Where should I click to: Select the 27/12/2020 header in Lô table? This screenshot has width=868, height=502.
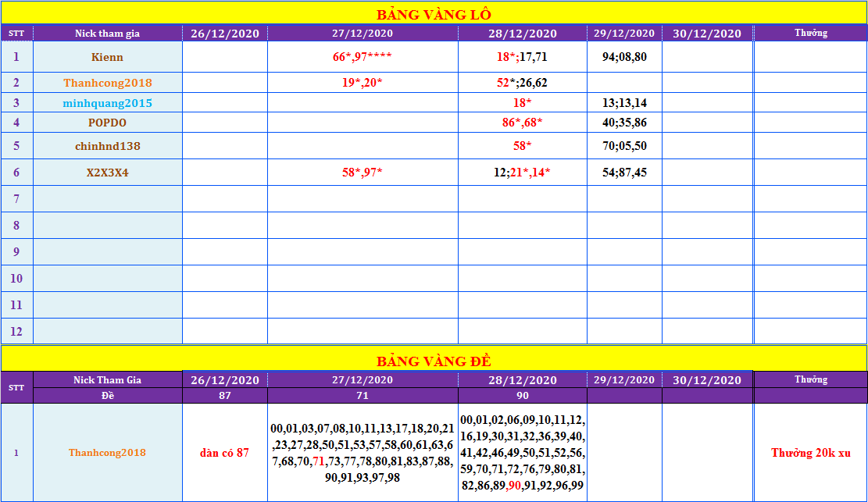[x=363, y=34]
